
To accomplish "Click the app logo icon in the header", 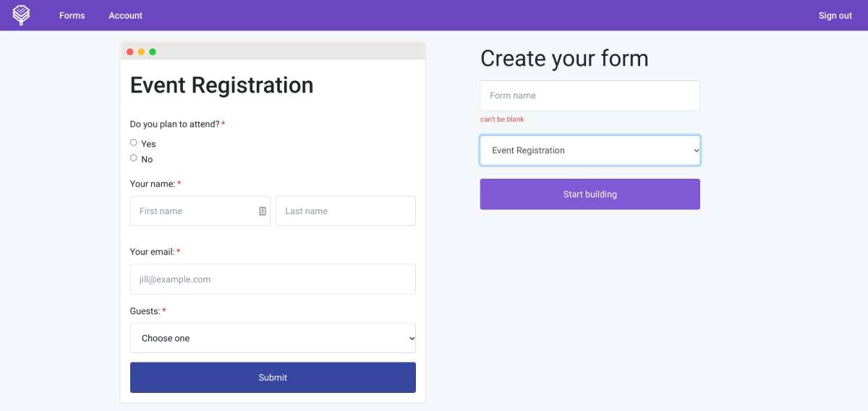I will pyautogui.click(x=22, y=15).
